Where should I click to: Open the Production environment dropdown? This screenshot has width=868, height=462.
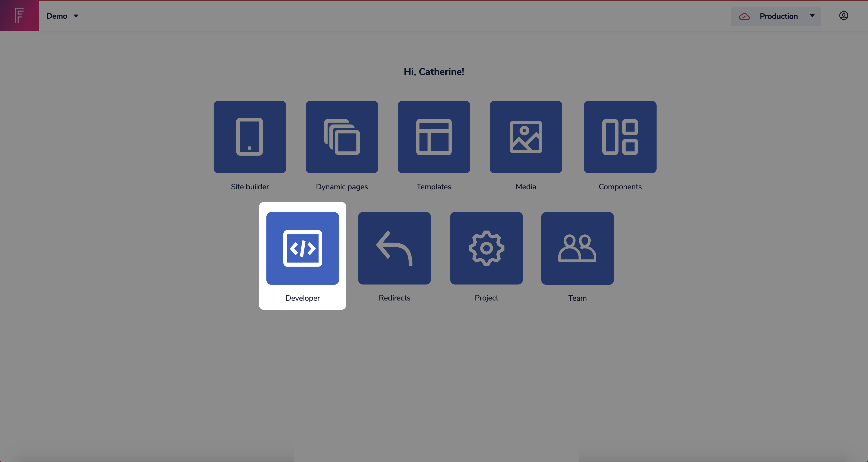[778, 16]
